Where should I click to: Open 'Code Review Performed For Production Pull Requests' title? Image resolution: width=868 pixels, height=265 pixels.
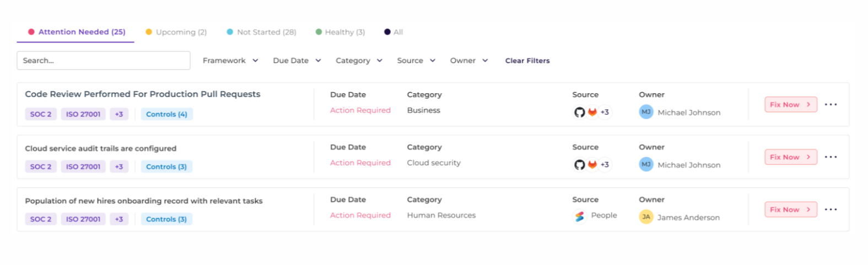pos(143,94)
